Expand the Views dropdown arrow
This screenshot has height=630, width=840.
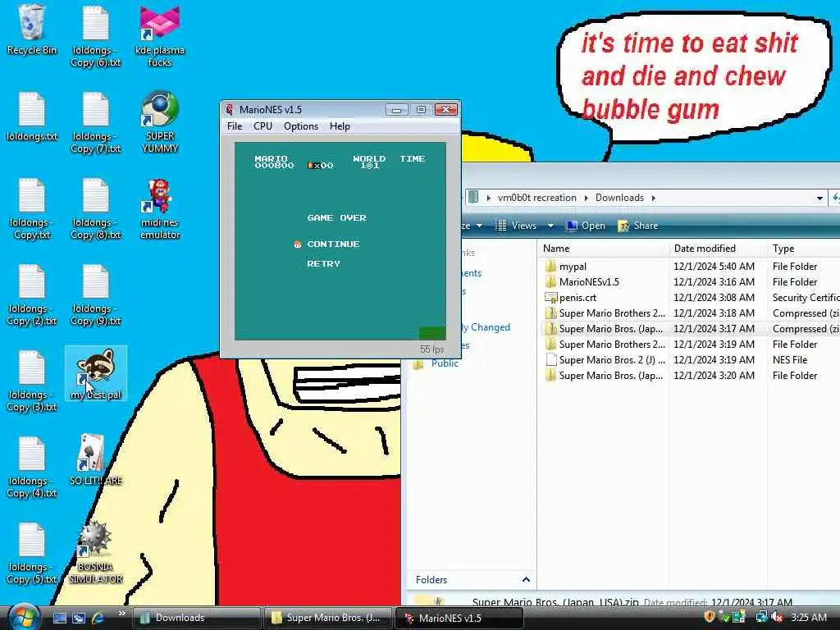tap(550, 226)
